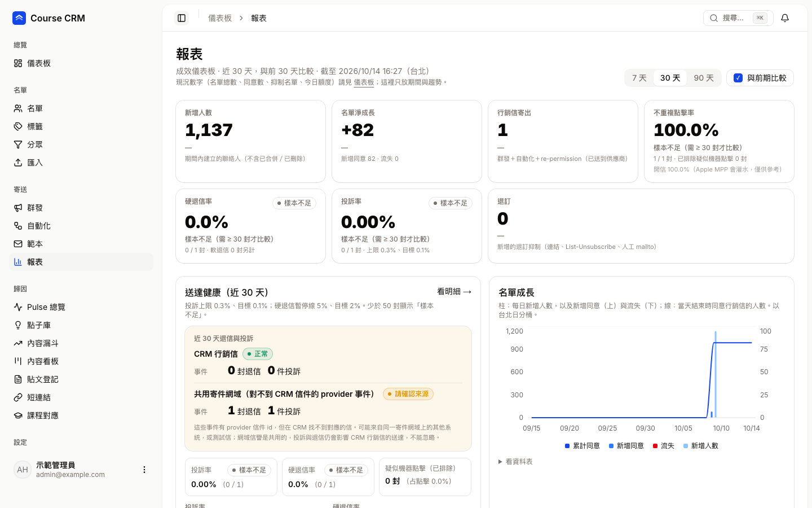
Task: Click 看明細 link in 送達健康
Action: (454, 291)
